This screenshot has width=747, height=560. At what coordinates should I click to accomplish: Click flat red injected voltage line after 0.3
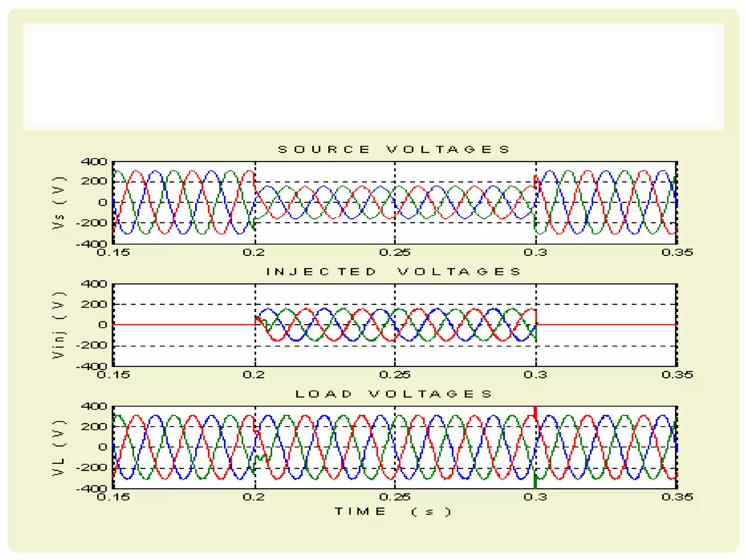click(605, 324)
